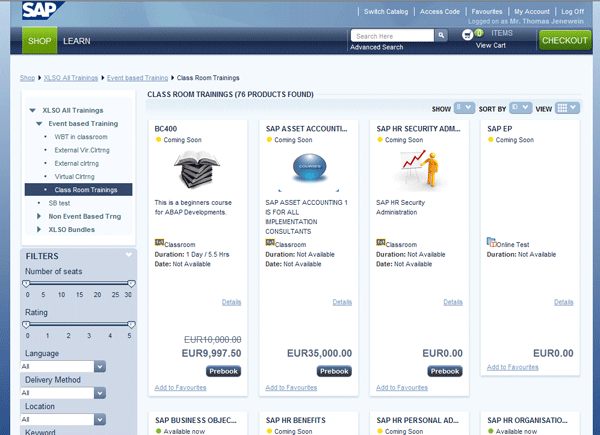Open Details link for SAP Asset Accounting
The image size is (600, 435).
coord(342,302)
